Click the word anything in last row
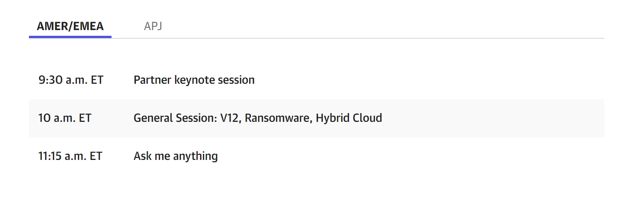 pyautogui.click(x=196, y=156)
